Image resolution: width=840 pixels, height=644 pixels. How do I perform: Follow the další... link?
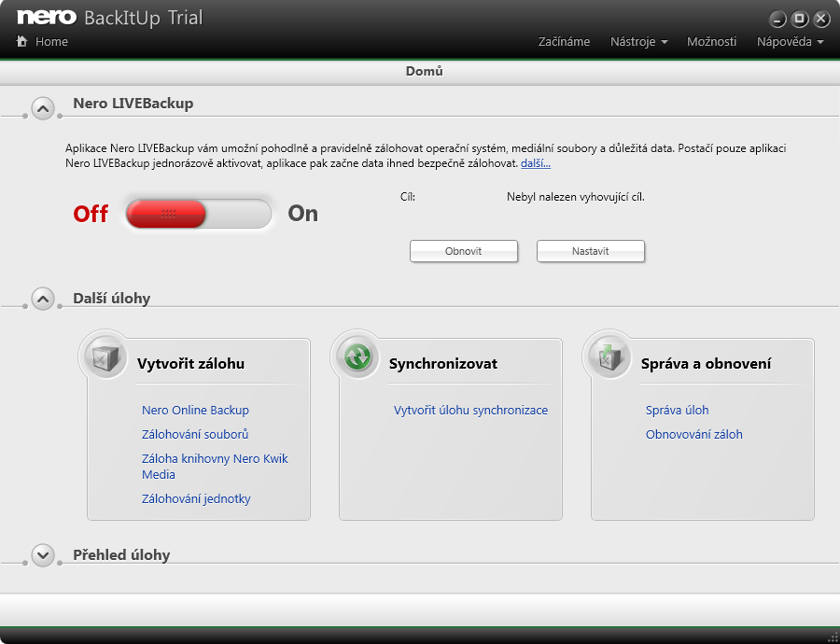[x=535, y=163]
